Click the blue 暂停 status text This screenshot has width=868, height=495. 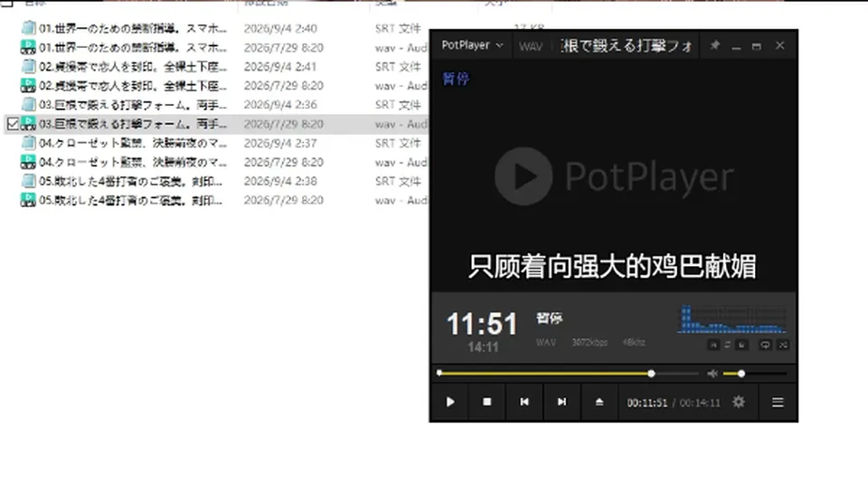456,79
